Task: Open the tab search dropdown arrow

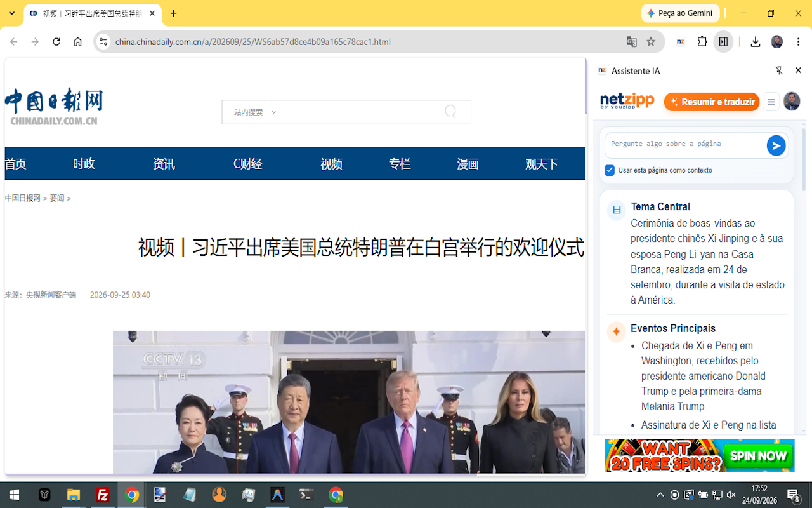Action: click(11, 13)
